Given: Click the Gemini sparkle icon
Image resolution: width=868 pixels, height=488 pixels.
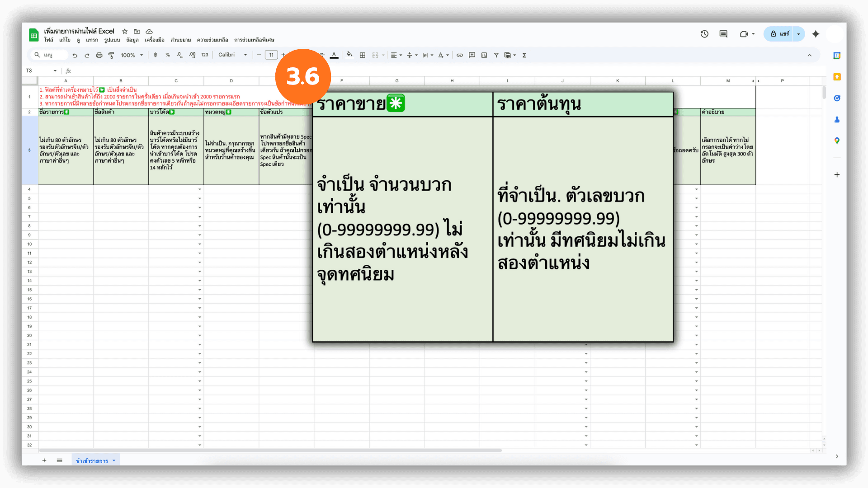Looking at the screenshot, I should 816,34.
